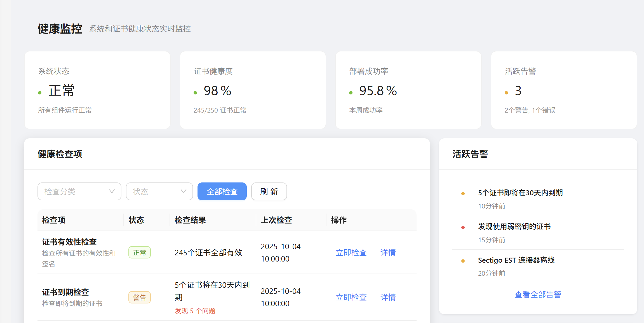Open 详情 for 证书有效性检查
The height and width of the screenshot is (323, 644).
tap(388, 252)
